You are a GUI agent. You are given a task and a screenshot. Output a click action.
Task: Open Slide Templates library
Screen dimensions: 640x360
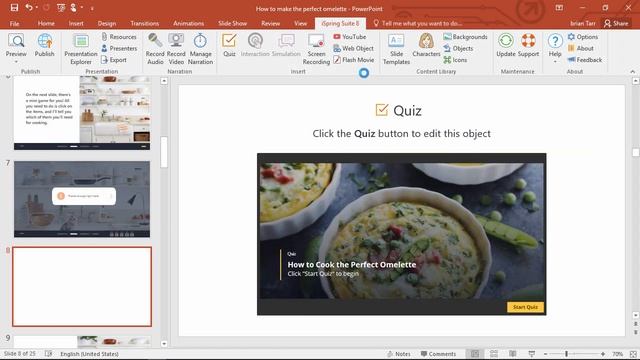click(396, 49)
